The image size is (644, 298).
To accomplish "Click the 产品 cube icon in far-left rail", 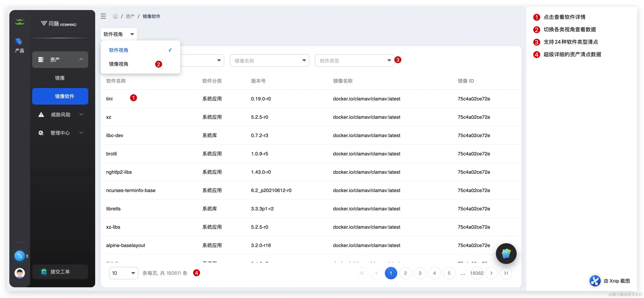I will [x=19, y=43].
